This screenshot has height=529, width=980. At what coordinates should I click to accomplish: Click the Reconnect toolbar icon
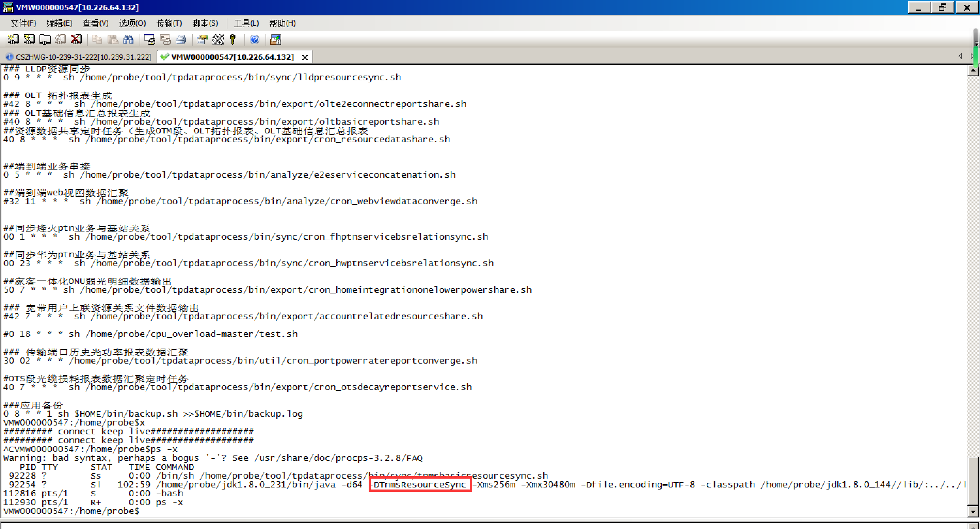[61, 39]
